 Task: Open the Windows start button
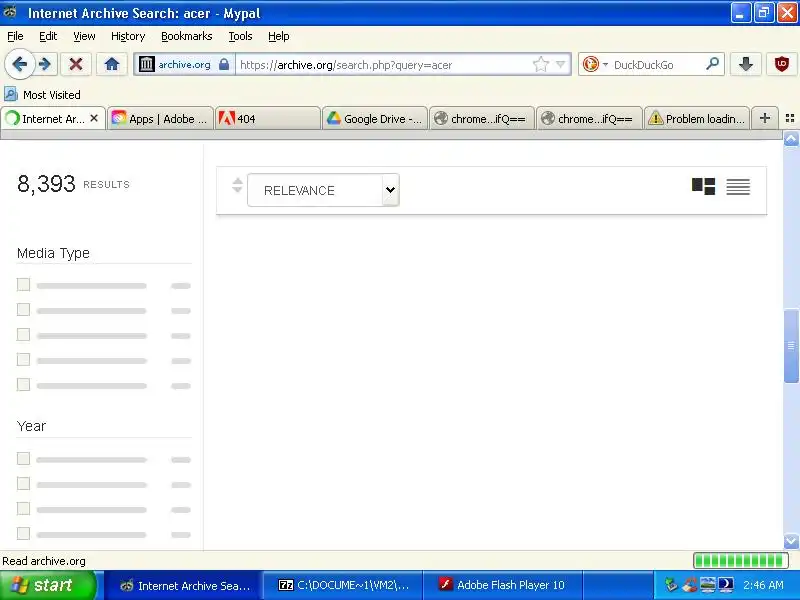pyautogui.click(x=48, y=585)
